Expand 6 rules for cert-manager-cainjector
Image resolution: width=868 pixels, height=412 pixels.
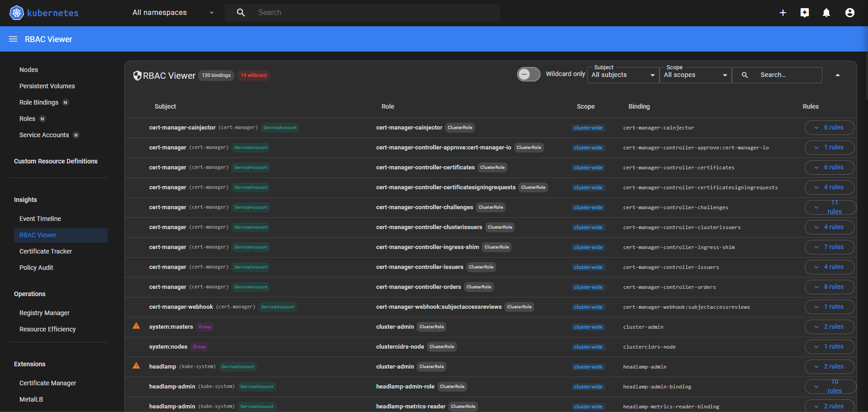click(830, 128)
